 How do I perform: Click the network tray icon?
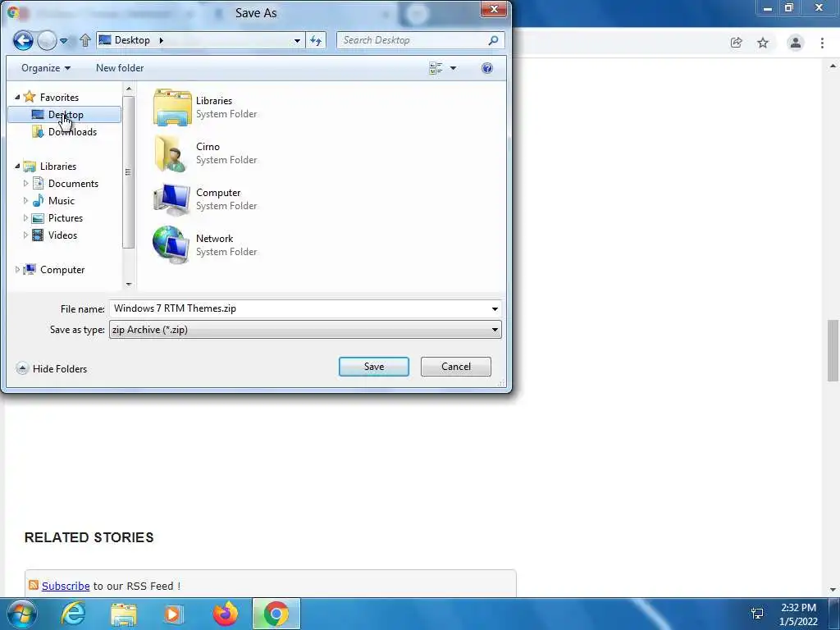click(757, 614)
